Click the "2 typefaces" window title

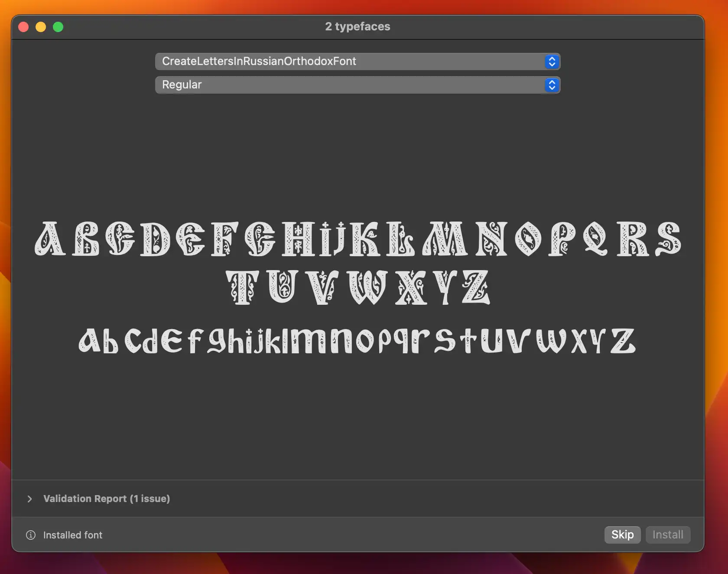357,26
